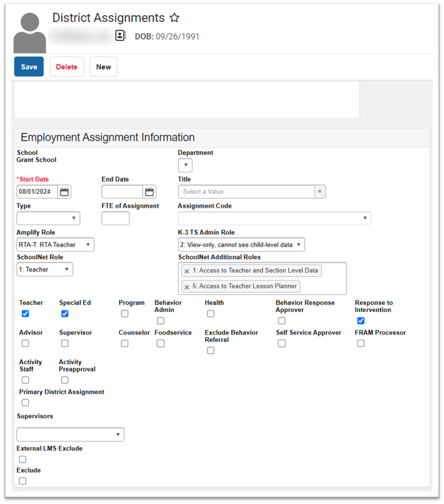Click the favorite star next to District Assignments
444x504 pixels.
174,18
